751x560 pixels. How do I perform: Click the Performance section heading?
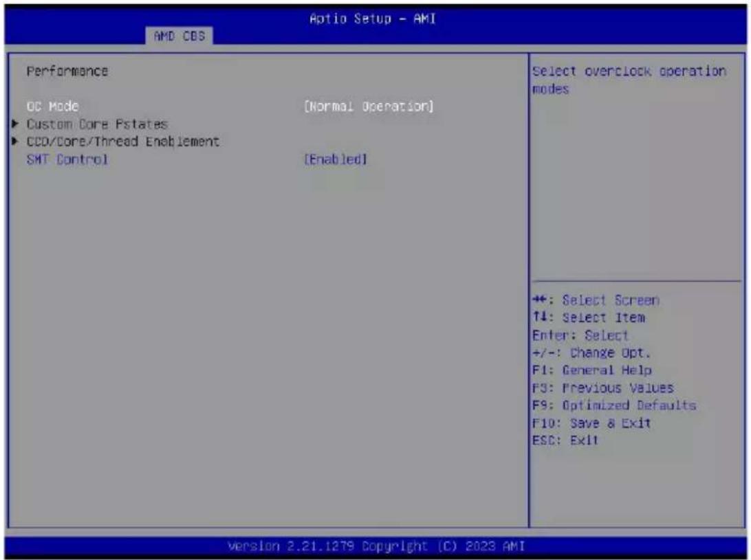coord(67,71)
